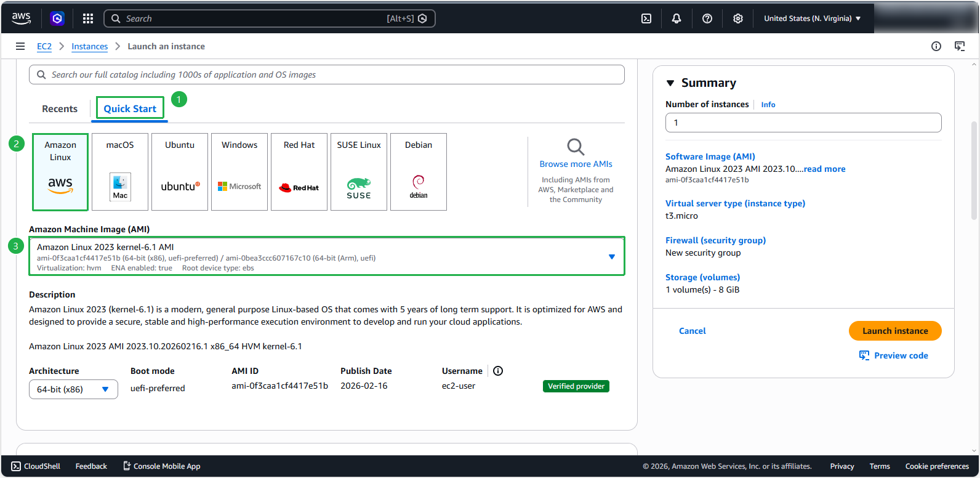The width and height of the screenshot is (980, 478).
Task: Click the CloudShell icon in the footer
Action: pyautogui.click(x=16, y=466)
